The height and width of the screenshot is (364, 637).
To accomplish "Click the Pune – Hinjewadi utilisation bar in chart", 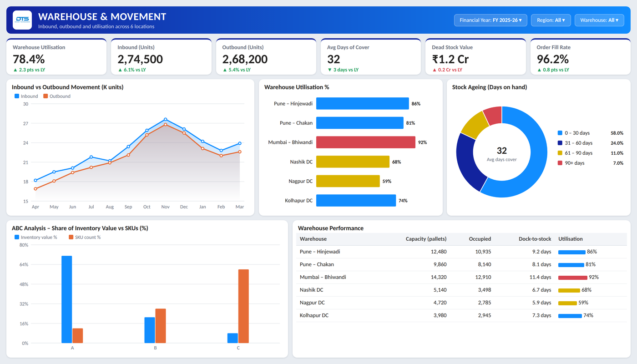I will pos(363,104).
